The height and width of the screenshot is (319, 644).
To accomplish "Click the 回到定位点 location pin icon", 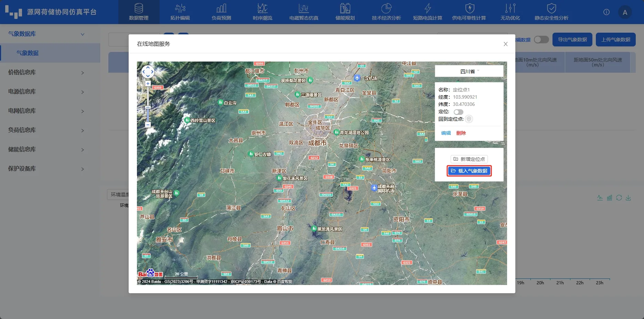I will (469, 119).
